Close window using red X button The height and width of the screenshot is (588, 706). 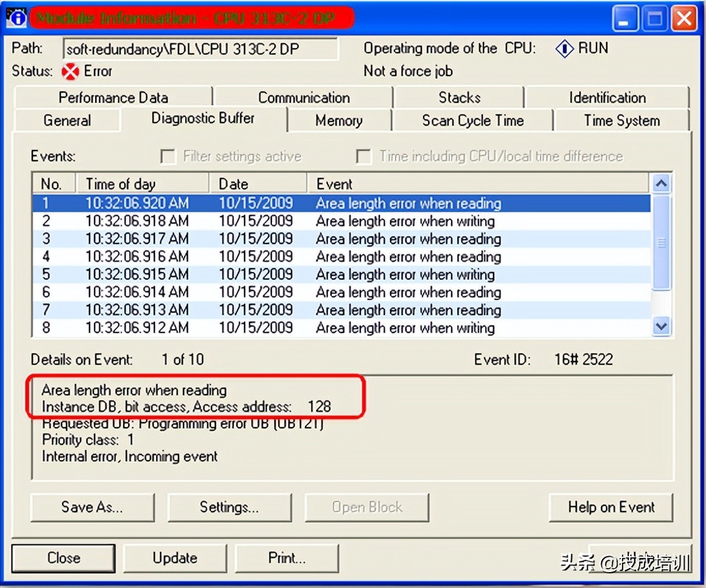pos(684,20)
